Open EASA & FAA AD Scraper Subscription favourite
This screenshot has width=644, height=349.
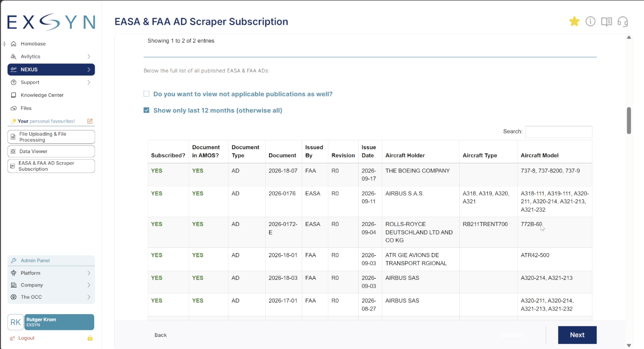click(51, 166)
